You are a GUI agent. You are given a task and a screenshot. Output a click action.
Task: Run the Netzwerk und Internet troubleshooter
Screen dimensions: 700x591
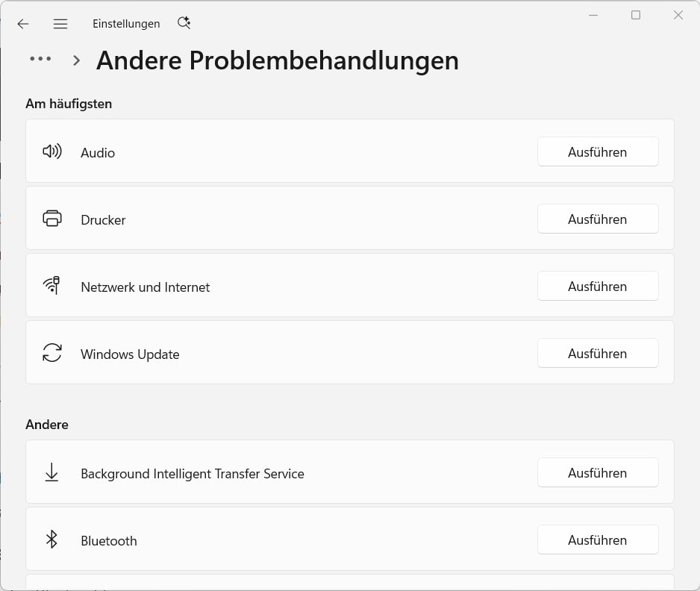[x=597, y=286]
